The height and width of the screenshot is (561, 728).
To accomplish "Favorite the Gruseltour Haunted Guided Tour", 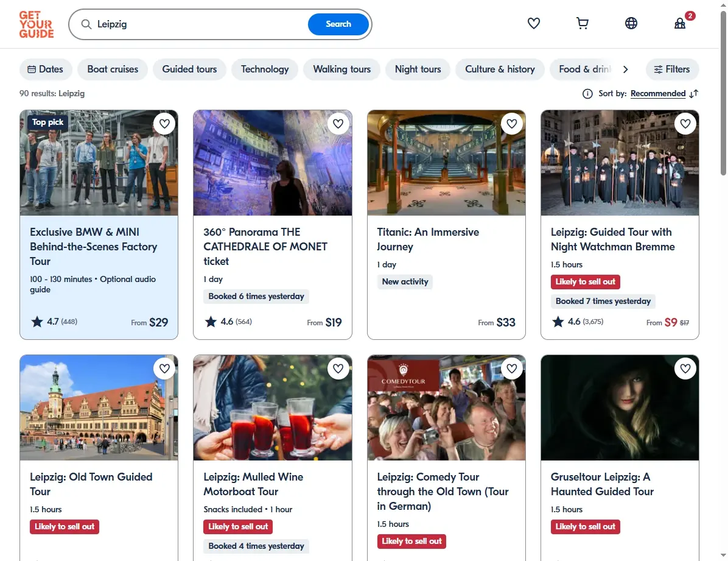I will click(685, 369).
